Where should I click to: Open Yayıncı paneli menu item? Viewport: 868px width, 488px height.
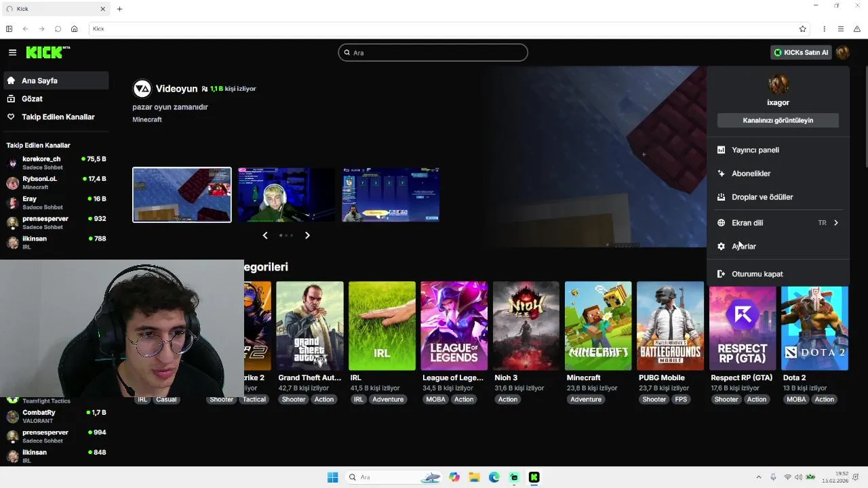point(778,150)
